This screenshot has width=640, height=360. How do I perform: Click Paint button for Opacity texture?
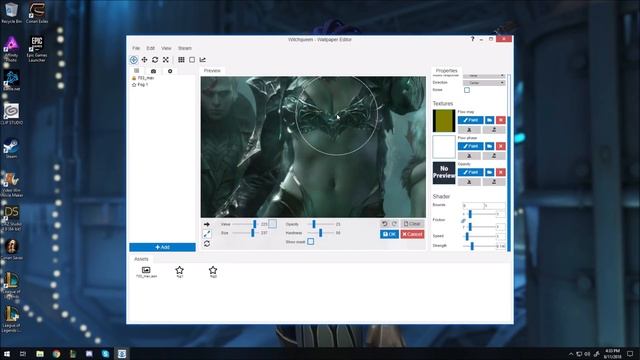point(471,172)
